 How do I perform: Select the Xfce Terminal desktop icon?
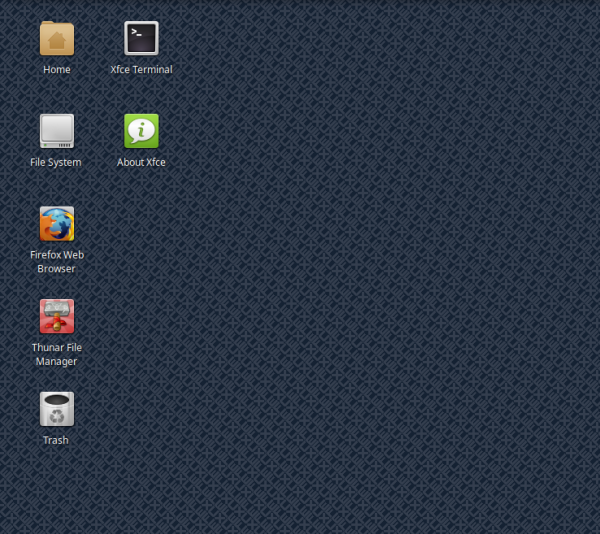coord(141,38)
